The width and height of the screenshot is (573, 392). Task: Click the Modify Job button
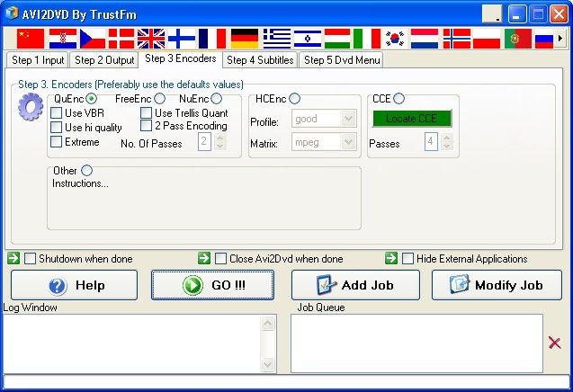(x=497, y=285)
